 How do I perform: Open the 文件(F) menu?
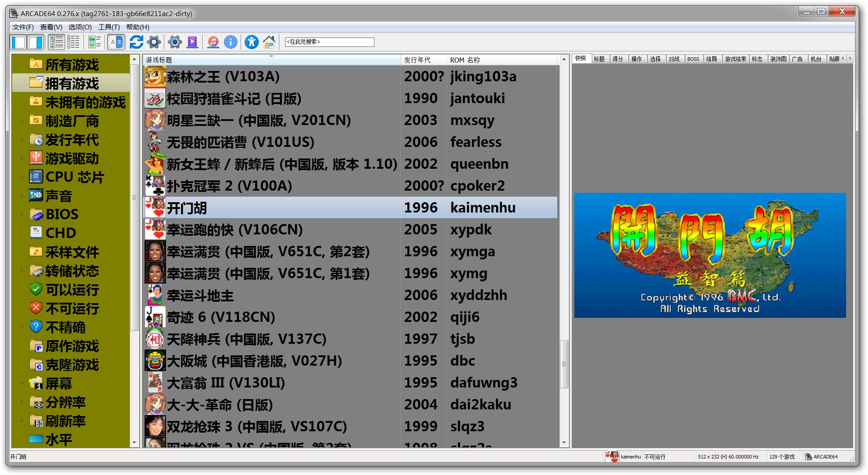pos(23,27)
